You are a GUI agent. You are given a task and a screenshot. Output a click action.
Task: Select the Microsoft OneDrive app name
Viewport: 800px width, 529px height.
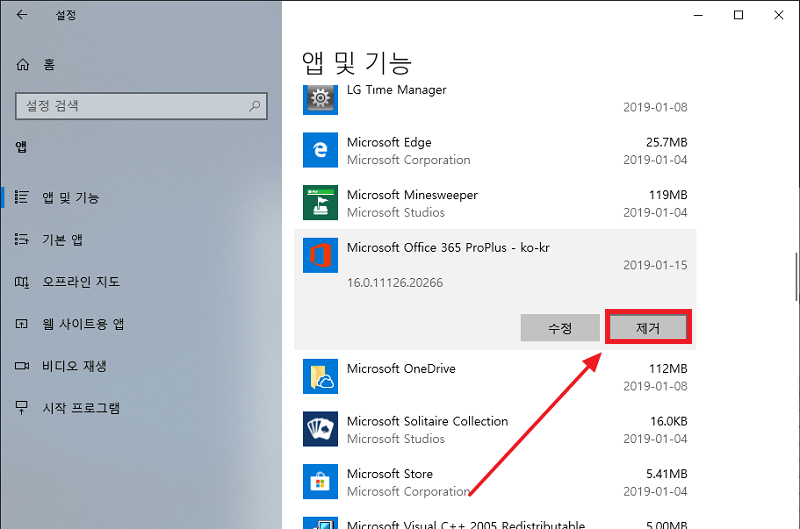pyautogui.click(x=401, y=369)
